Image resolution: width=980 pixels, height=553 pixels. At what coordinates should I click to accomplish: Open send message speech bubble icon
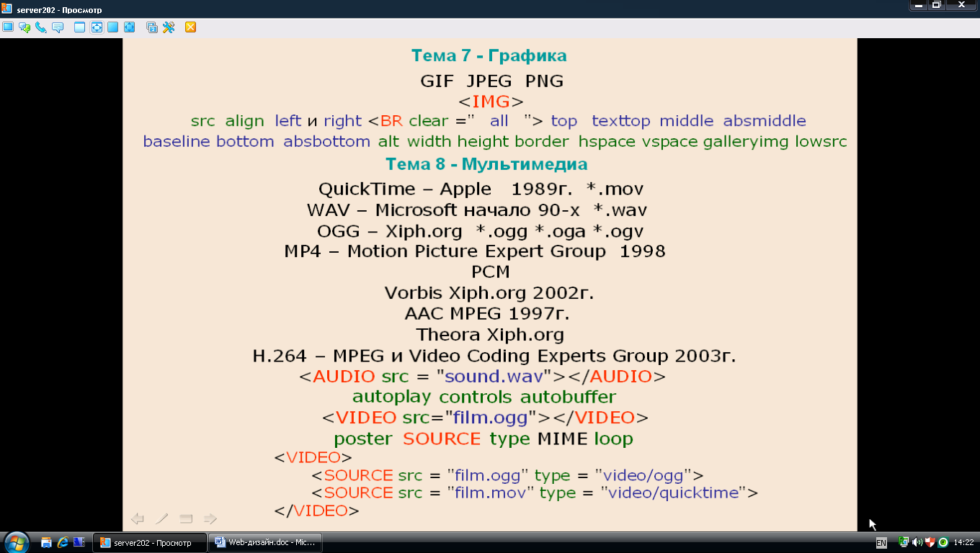pos(58,27)
